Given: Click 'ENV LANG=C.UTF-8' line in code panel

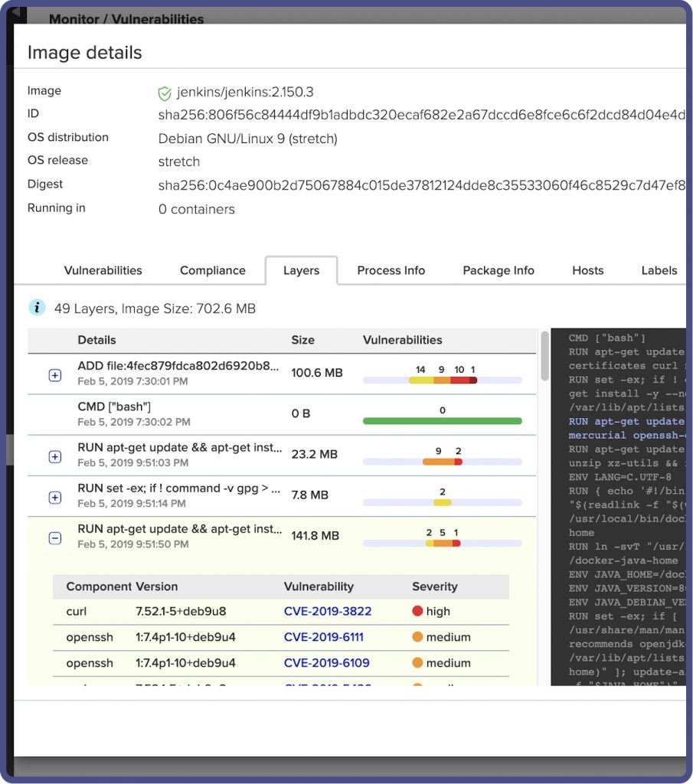Looking at the screenshot, I should click(620, 477).
